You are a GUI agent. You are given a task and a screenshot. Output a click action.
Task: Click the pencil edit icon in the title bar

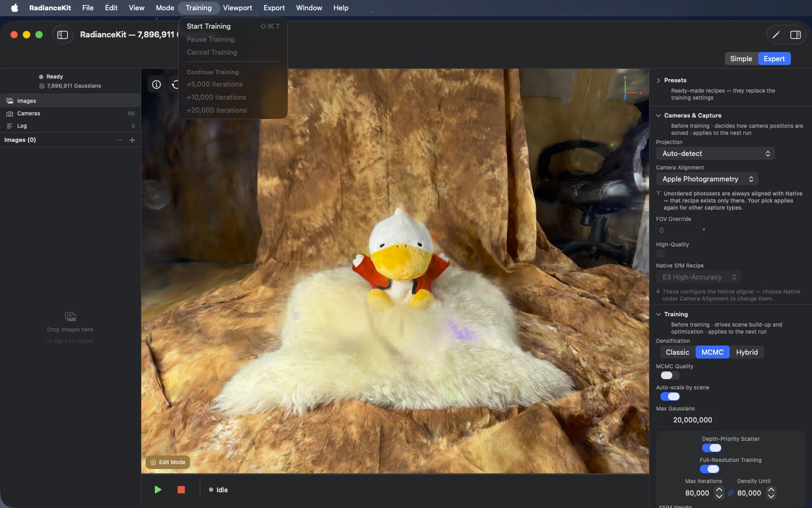click(776, 35)
